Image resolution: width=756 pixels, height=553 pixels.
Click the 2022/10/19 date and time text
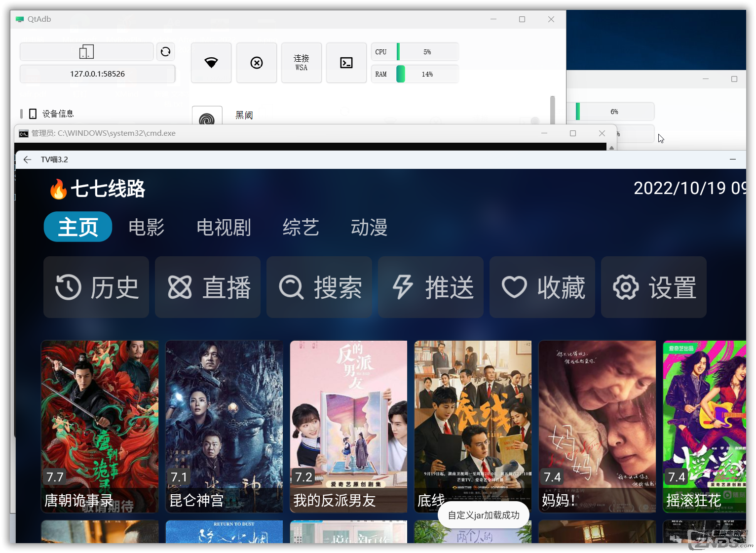pyautogui.click(x=690, y=188)
